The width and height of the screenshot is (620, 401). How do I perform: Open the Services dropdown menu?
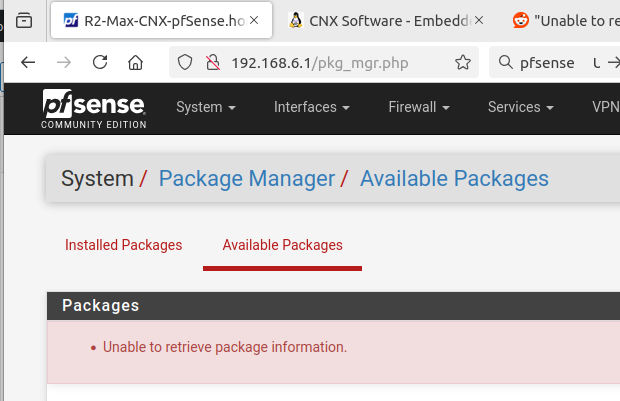pos(520,107)
